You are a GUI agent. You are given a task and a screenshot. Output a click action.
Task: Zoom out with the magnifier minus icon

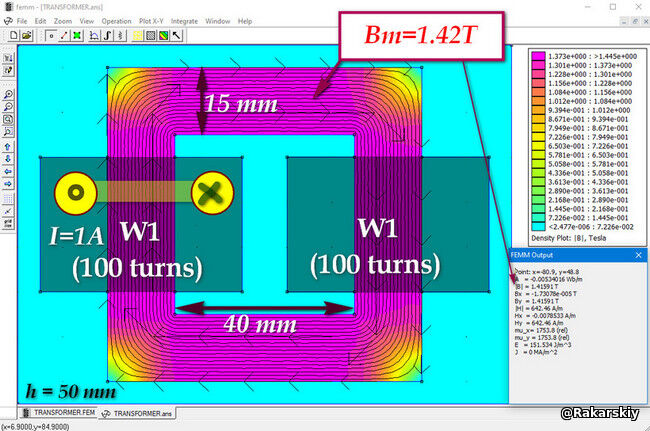[x=8, y=107]
